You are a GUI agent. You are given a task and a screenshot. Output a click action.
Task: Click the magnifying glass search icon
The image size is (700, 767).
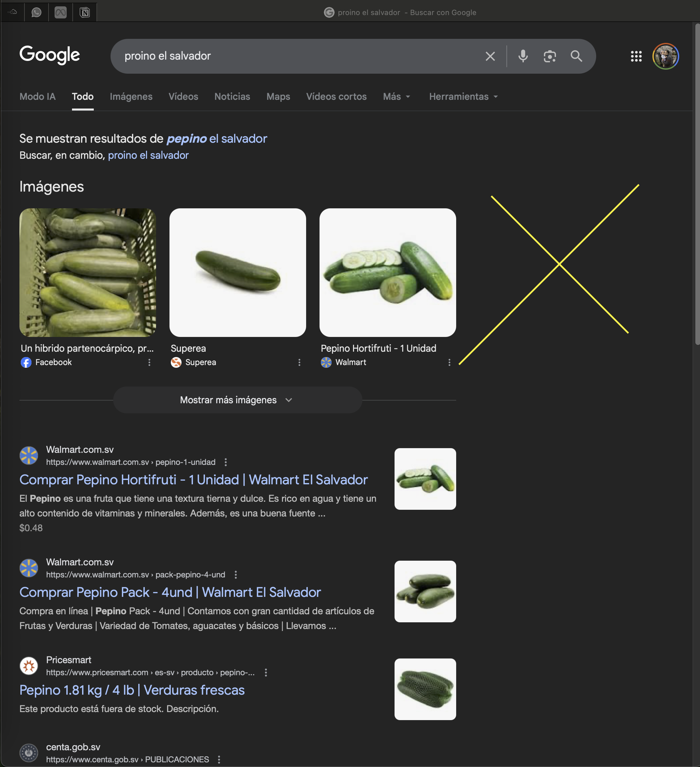(576, 56)
